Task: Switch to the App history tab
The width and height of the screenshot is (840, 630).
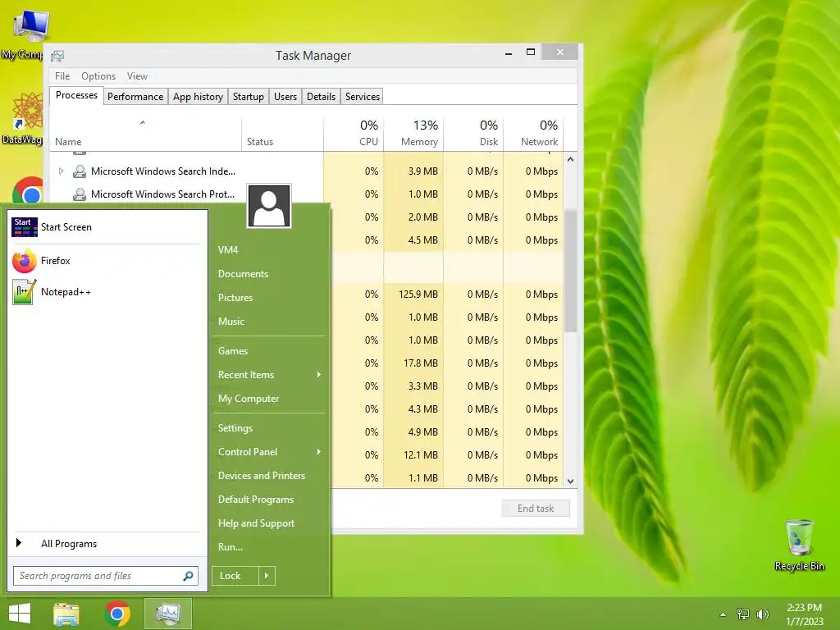Action: coord(198,97)
